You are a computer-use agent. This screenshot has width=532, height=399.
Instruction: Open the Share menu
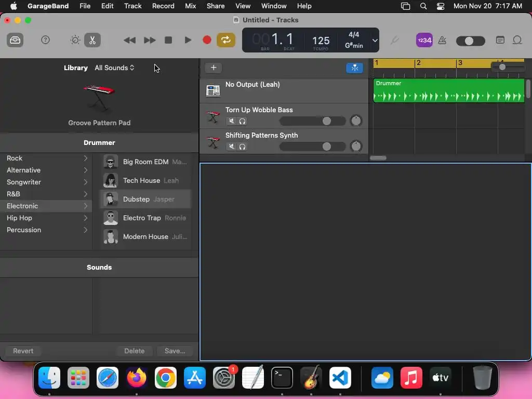(x=216, y=6)
